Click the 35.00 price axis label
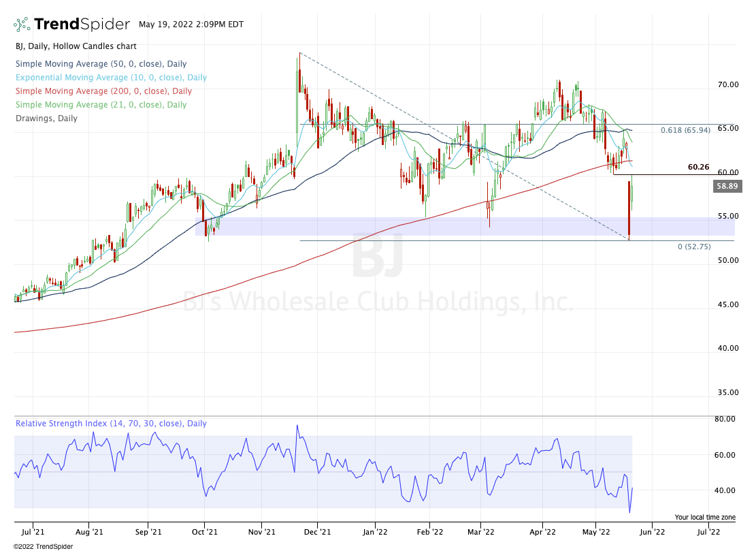 point(728,392)
